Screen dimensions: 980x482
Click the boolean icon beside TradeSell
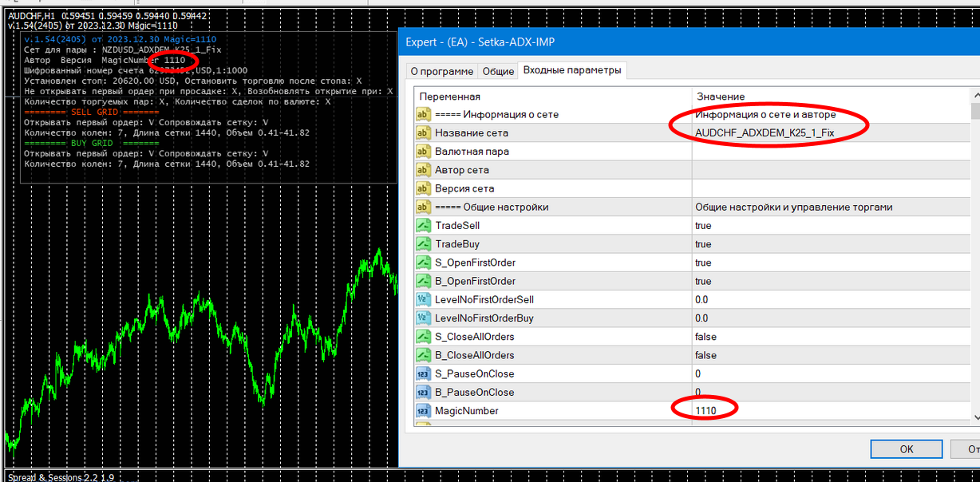[x=423, y=225]
